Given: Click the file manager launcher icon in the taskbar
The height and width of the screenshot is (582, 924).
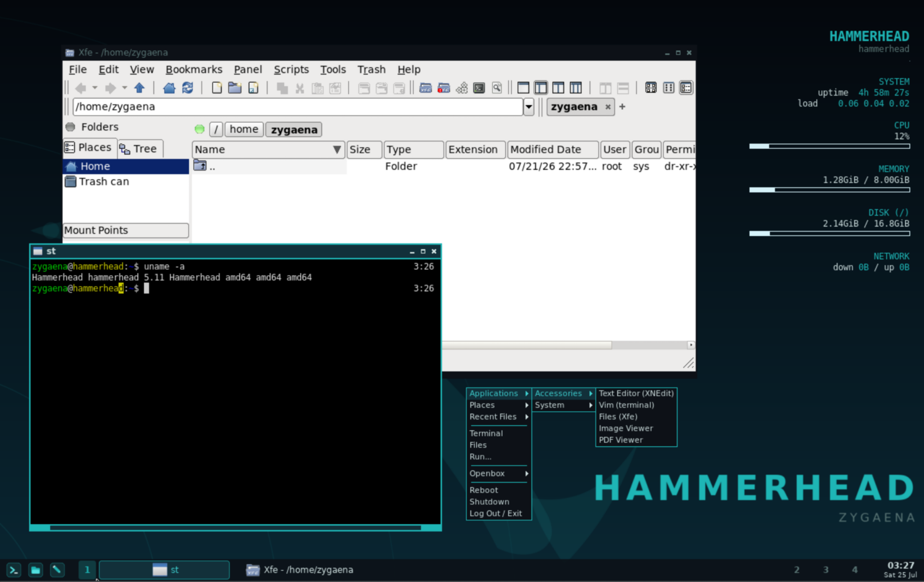Looking at the screenshot, I should tap(36, 570).
